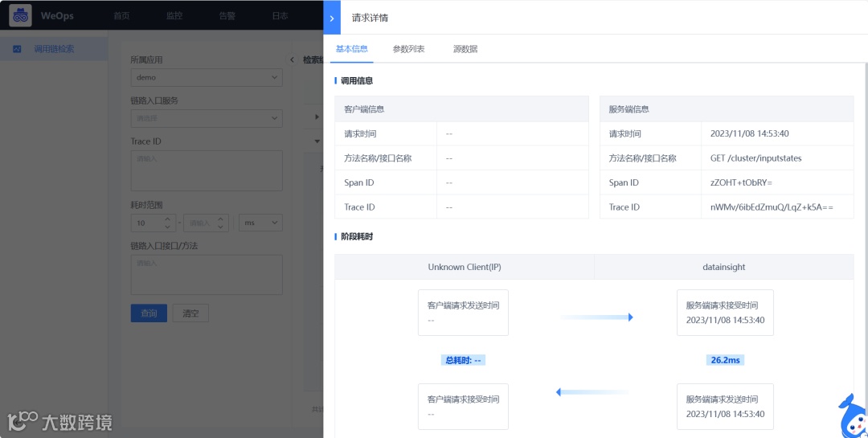Click the Unknown Client(IP) column header

click(x=465, y=267)
